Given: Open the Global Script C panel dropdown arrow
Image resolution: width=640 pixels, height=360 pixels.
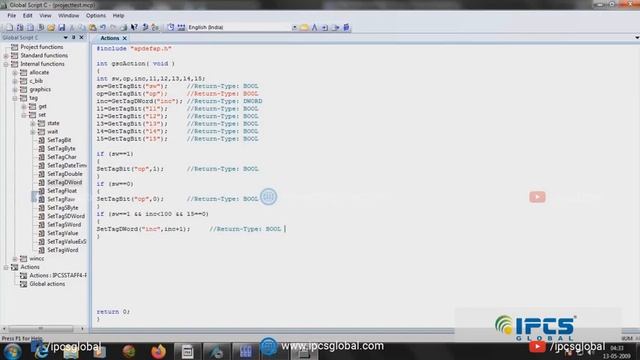Looking at the screenshot, I should pyautogui.click(x=65, y=38).
